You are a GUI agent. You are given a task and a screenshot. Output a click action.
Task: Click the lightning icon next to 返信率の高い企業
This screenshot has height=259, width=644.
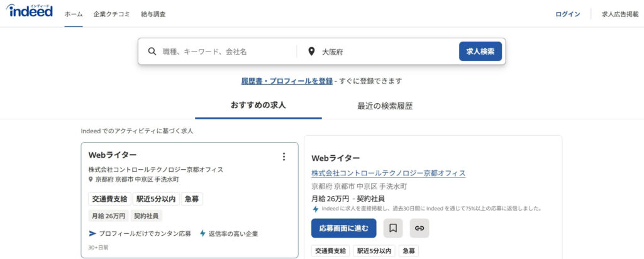pyautogui.click(x=203, y=234)
